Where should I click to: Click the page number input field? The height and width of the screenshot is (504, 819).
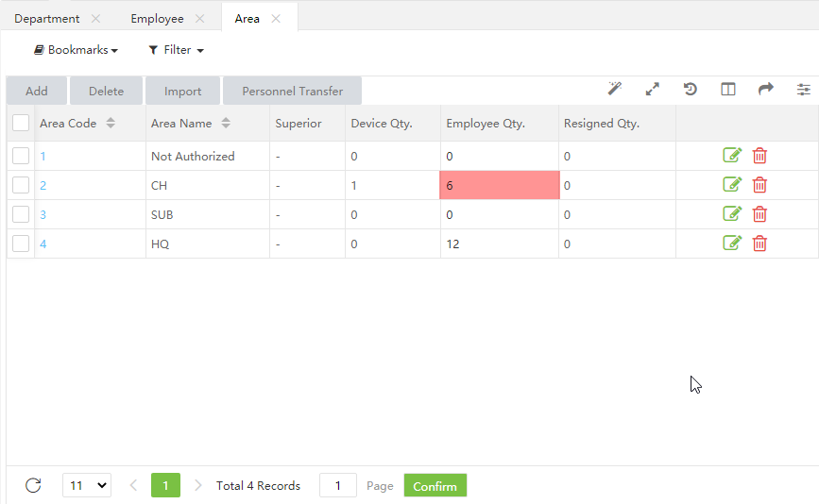coord(338,485)
